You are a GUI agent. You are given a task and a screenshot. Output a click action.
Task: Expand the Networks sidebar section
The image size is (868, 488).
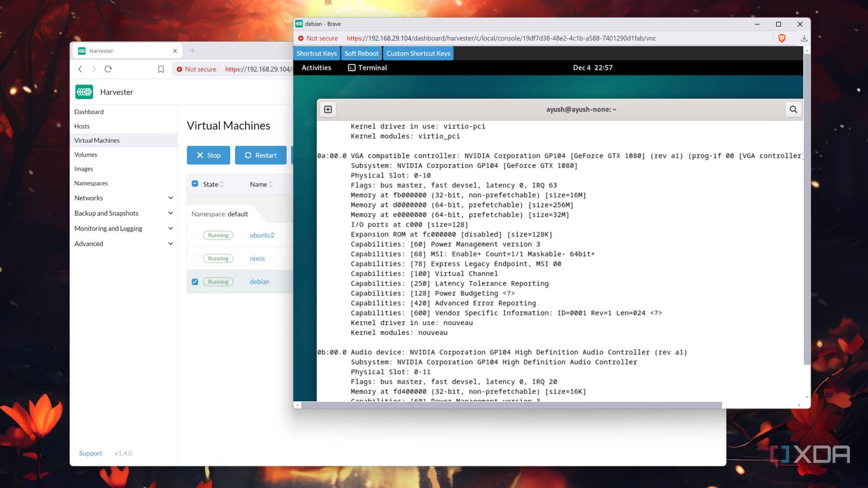point(170,198)
